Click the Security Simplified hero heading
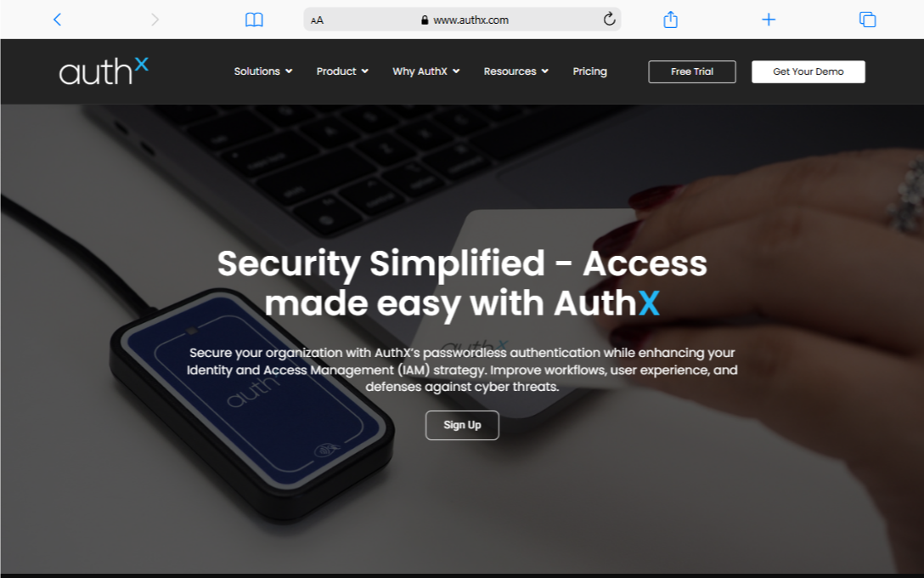Viewport: 924px width, 578px height. 462,283
